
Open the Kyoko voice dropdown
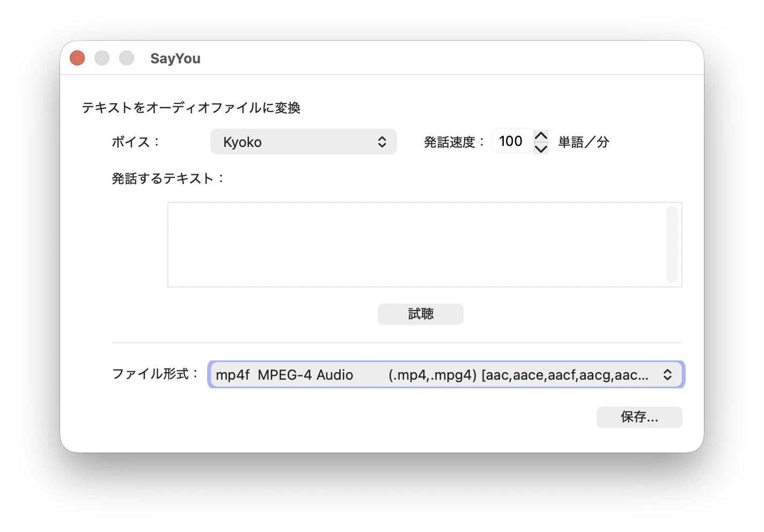303,142
